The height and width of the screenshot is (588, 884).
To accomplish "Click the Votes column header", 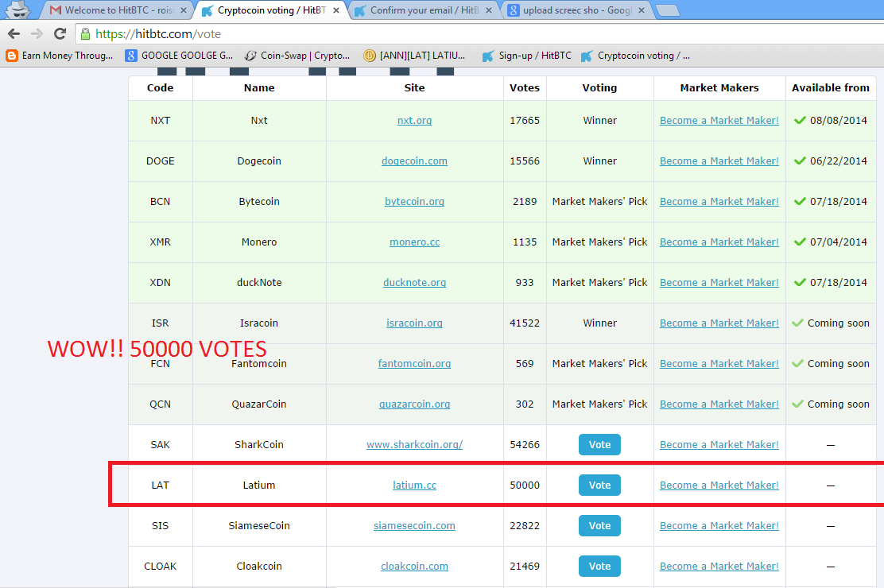I will tap(525, 88).
